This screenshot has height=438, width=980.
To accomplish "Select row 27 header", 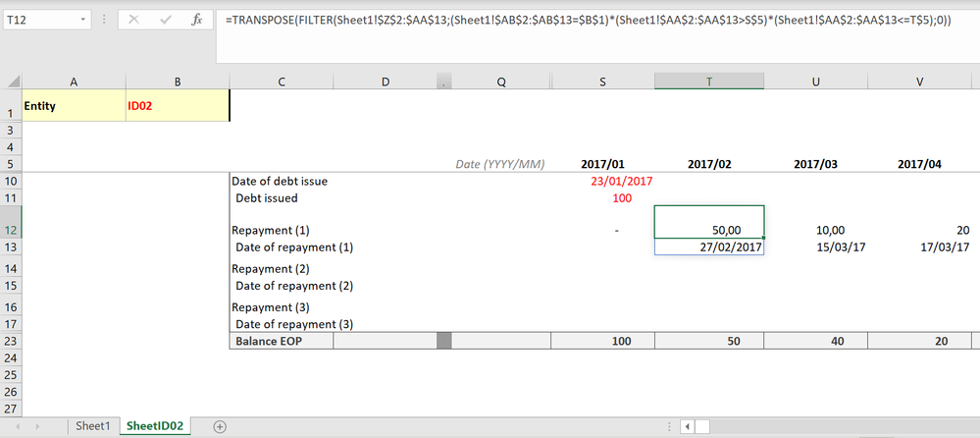I will [11, 409].
